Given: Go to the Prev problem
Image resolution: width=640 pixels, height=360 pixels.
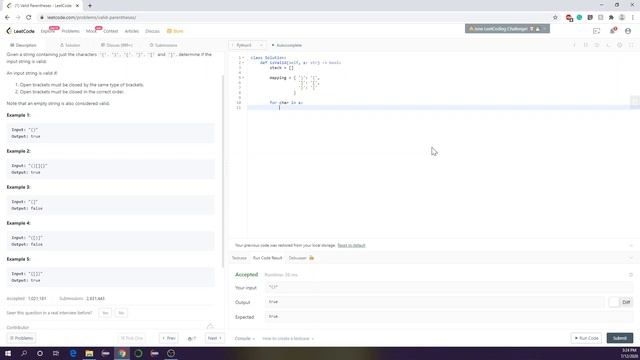Looking at the screenshot, I should coord(169,338).
